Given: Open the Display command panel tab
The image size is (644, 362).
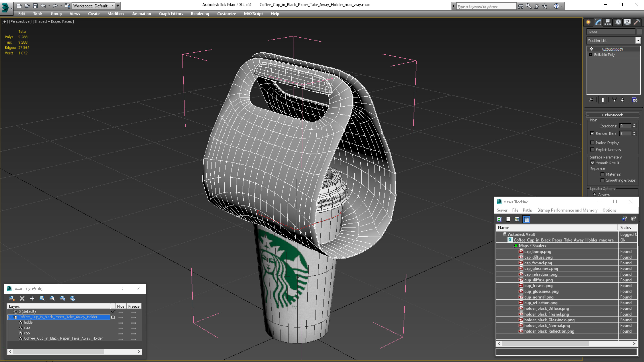Looking at the screenshot, I should (627, 22).
